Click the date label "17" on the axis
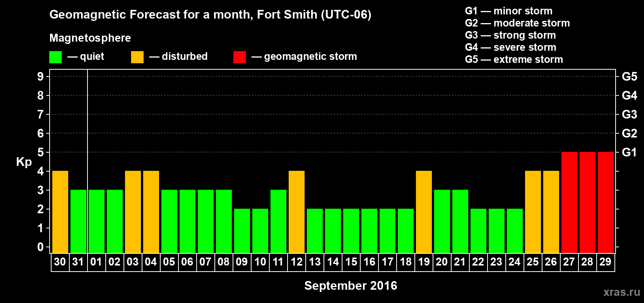Image resolution: width=644 pixels, height=303 pixels. (387, 262)
